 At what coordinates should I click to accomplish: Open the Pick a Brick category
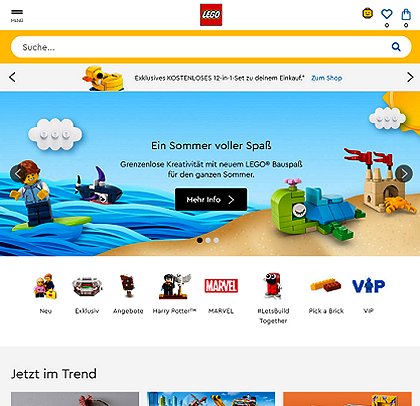coord(326,293)
